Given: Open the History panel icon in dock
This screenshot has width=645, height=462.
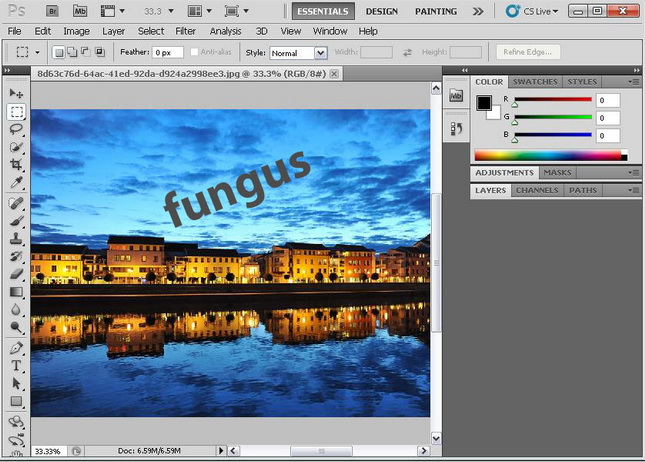Looking at the screenshot, I should point(456,129).
